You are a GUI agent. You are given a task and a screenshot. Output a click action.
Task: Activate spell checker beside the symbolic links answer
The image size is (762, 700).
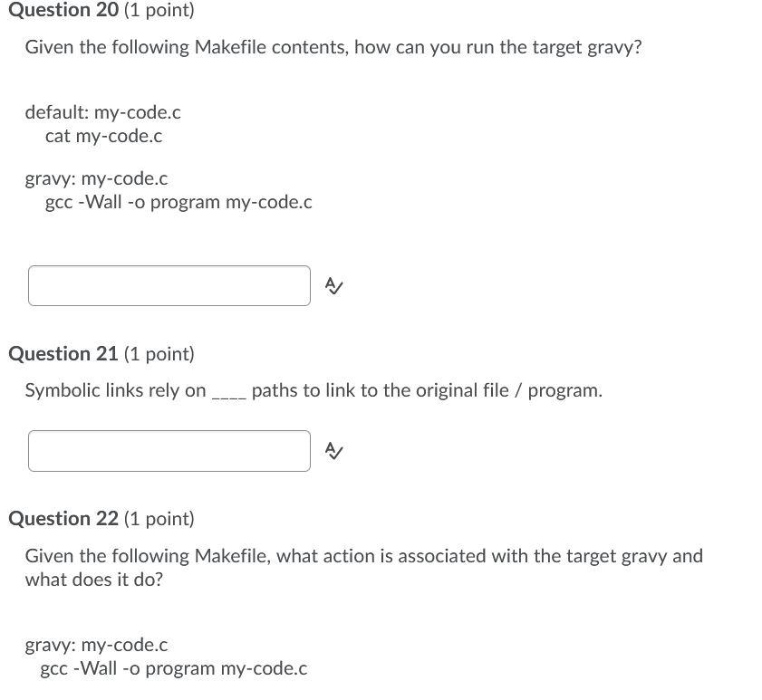click(333, 450)
